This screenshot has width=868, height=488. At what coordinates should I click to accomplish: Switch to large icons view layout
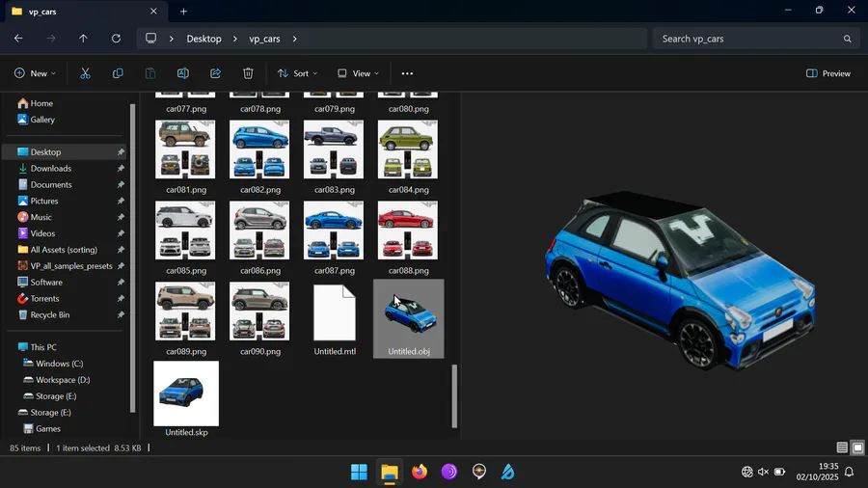point(857,447)
